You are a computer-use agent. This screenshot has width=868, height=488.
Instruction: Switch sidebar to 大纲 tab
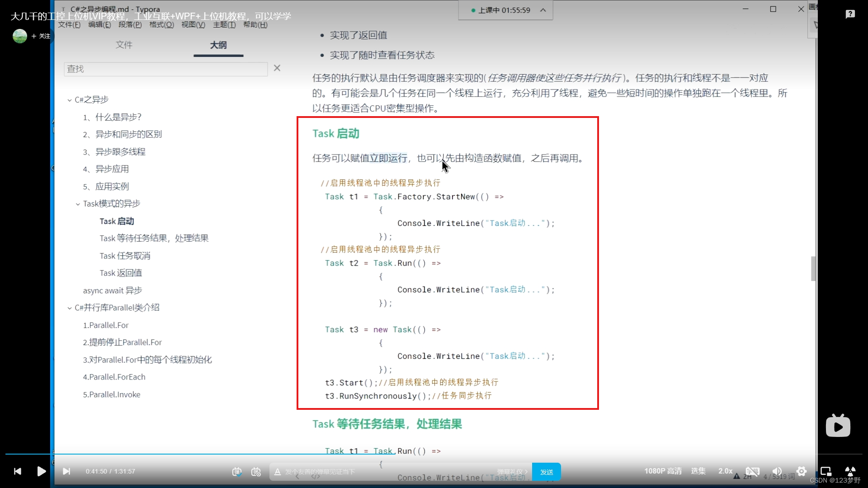tap(218, 45)
